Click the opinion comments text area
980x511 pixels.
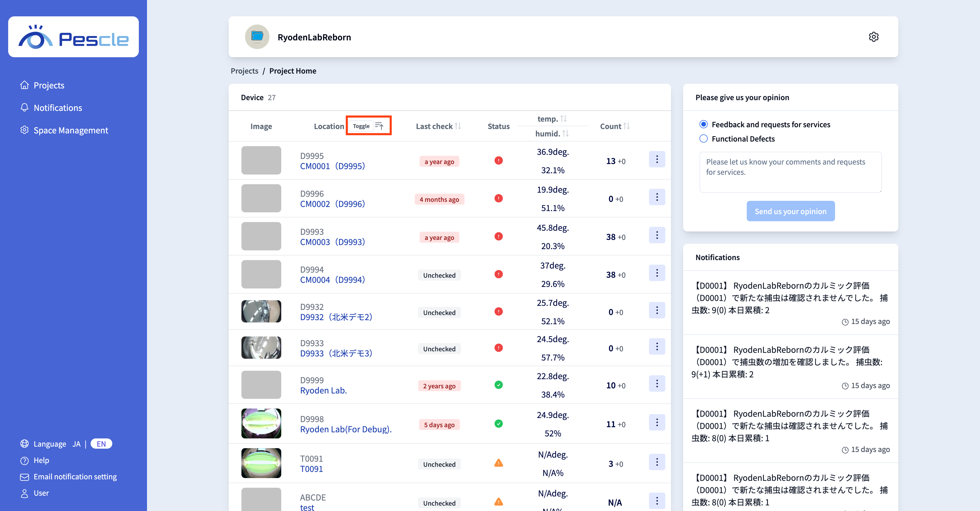coord(791,172)
